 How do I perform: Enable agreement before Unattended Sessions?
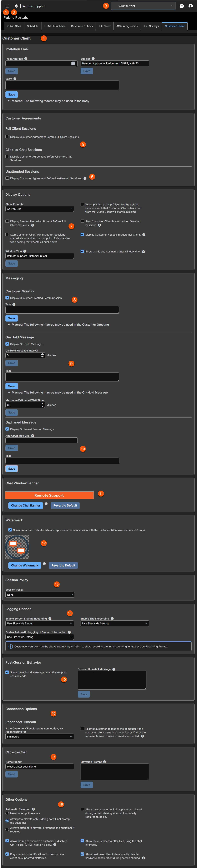pyautogui.click(x=7, y=178)
